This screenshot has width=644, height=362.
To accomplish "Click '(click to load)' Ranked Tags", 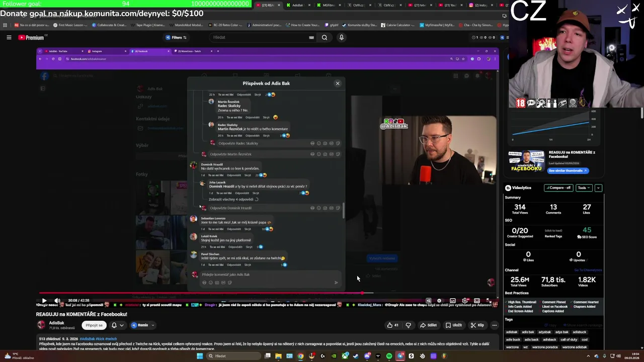I will tap(553, 231).
